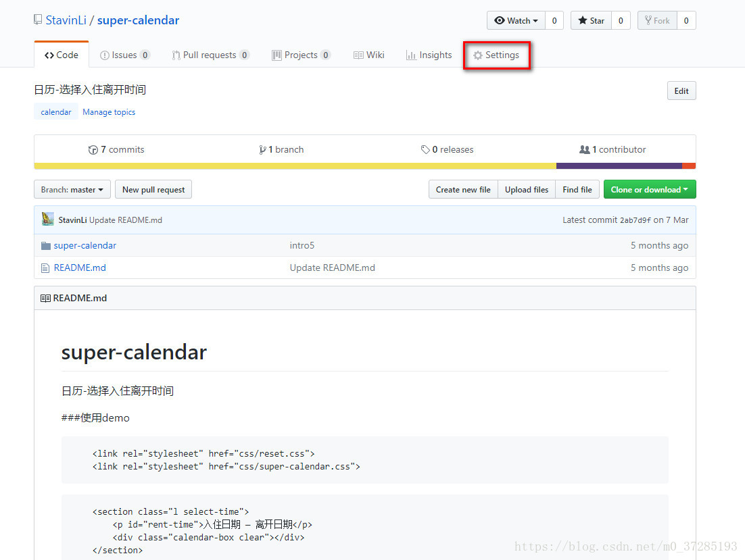Viewport: 745px width, 560px height.
Task: Click the README.md file icon in file list
Action: [45, 268]
